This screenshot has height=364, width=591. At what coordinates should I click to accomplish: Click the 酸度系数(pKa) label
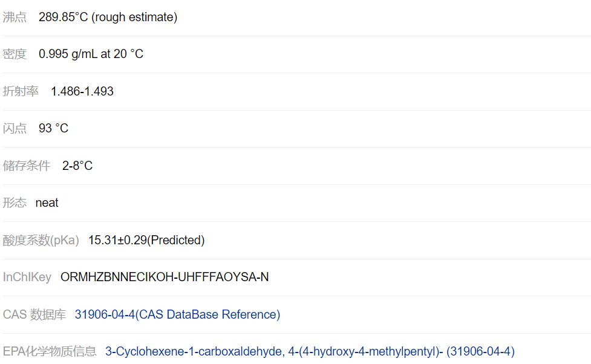tap(41, 240)
